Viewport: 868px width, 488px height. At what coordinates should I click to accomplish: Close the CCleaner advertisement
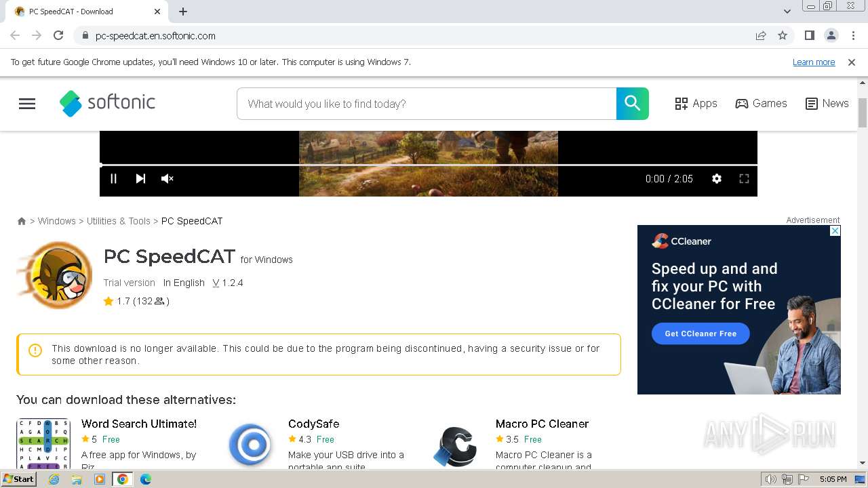pos(835,230)
